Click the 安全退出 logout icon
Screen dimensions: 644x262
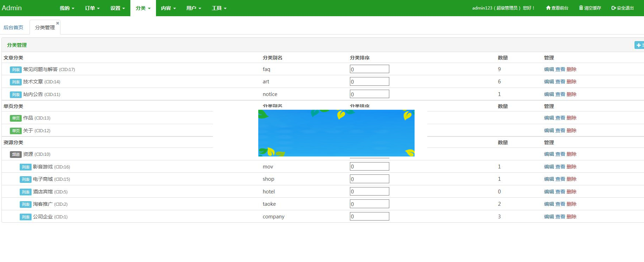click(613, 8)
